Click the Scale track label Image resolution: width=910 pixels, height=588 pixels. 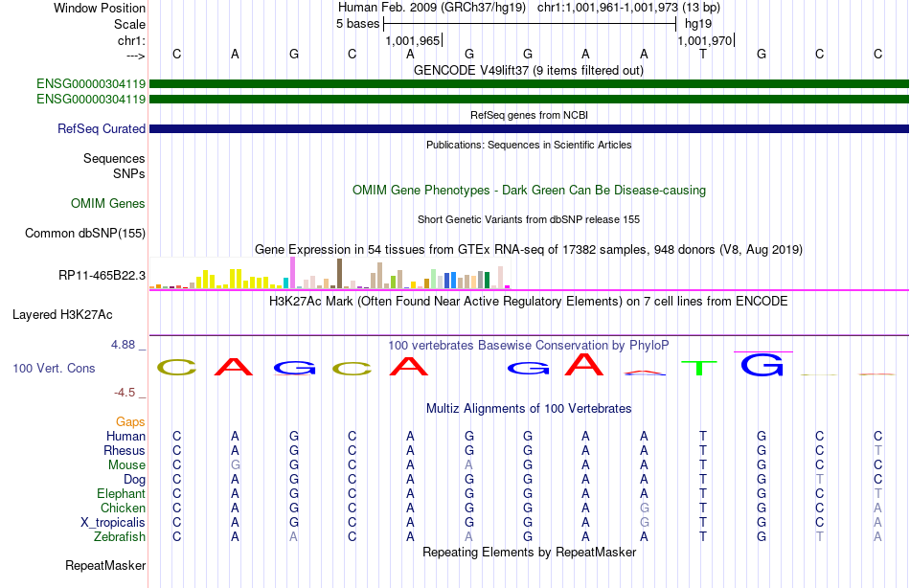[x=129, y=24]
